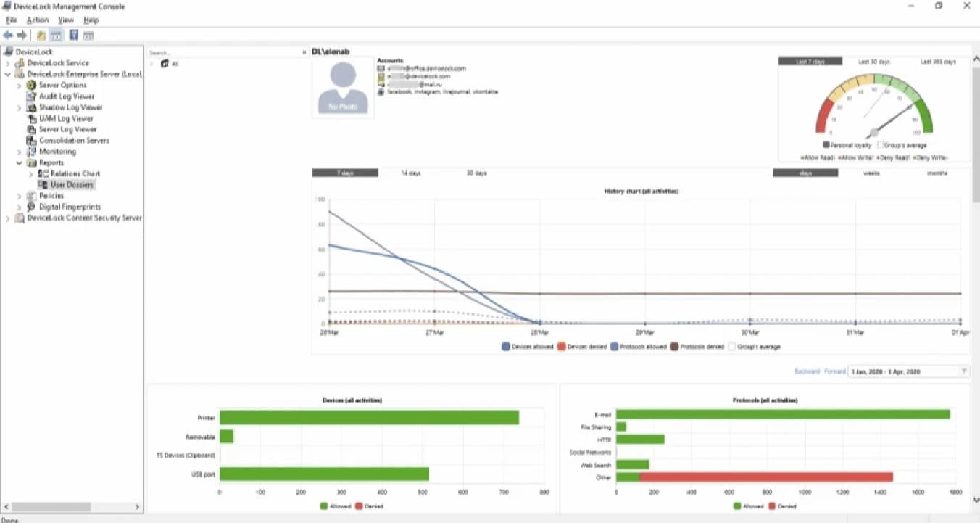980x523 pixels.
Task: Click DeviceLock Content Security Server icon
Action: [20, 218]
